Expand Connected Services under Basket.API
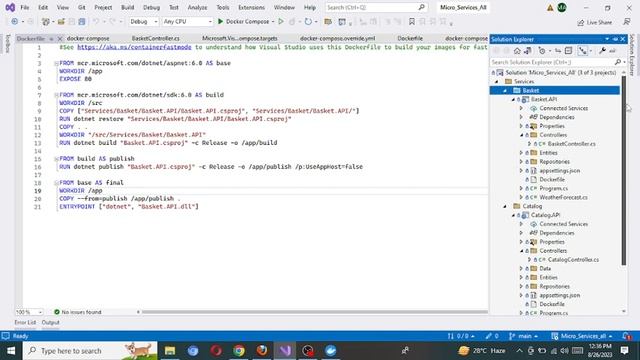 pos(521,109)
